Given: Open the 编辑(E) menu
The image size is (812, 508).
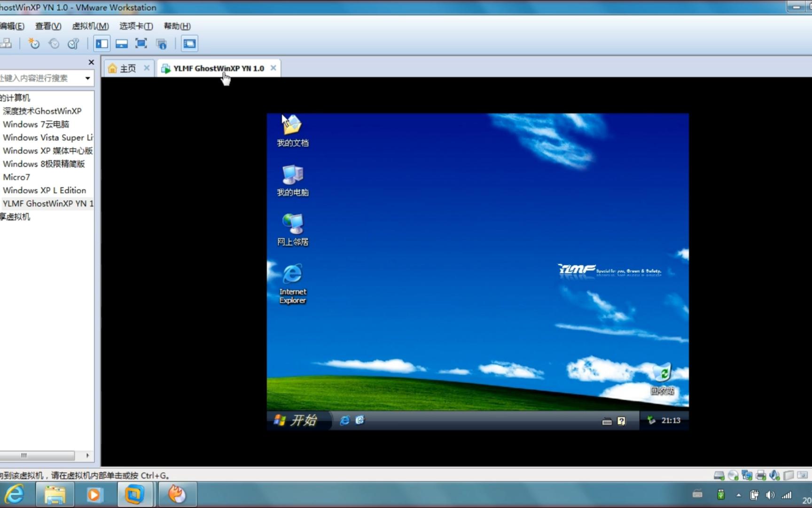Looking at the screenshot, I should click(x=12, y=26).
